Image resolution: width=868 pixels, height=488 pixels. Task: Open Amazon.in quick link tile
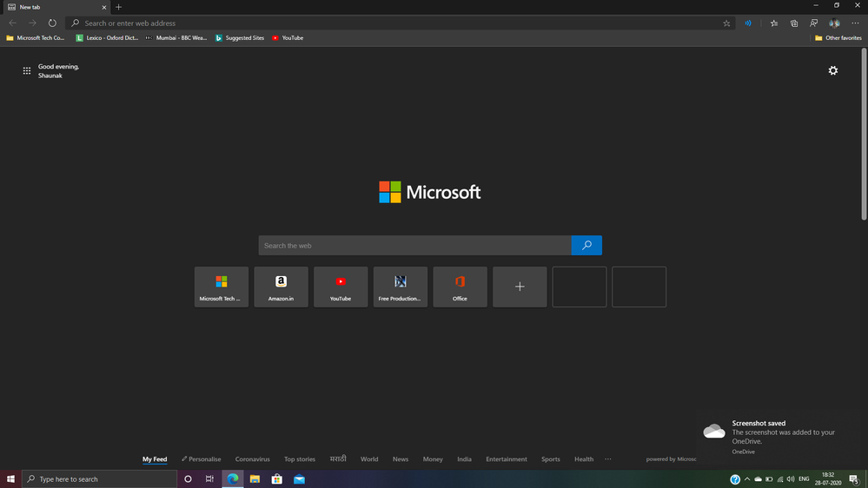[x=281, y=287]
